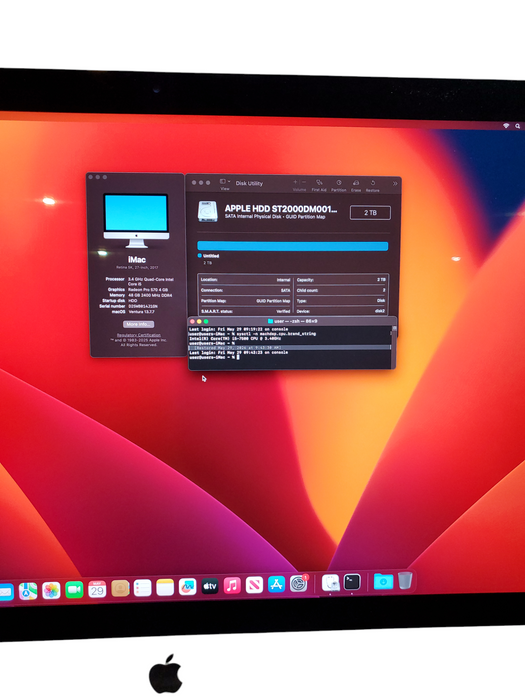Open Reminders from the Dock
The height and width of the screenshot is (700, 525).
(x=142, y=588)
